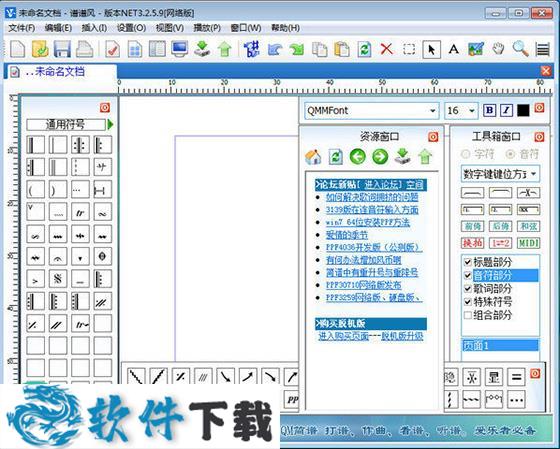Toggle italic I formatting

click(506, 110)
